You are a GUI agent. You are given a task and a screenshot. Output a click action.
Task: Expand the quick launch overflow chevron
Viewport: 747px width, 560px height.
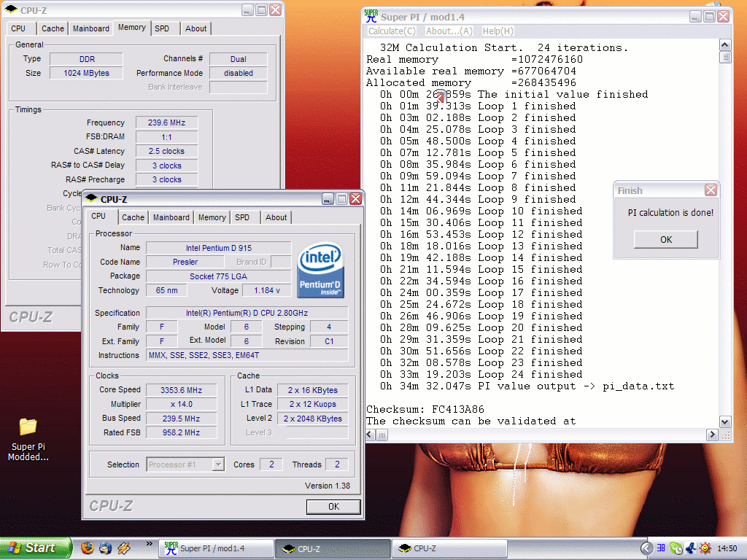[x=149, y=544]
